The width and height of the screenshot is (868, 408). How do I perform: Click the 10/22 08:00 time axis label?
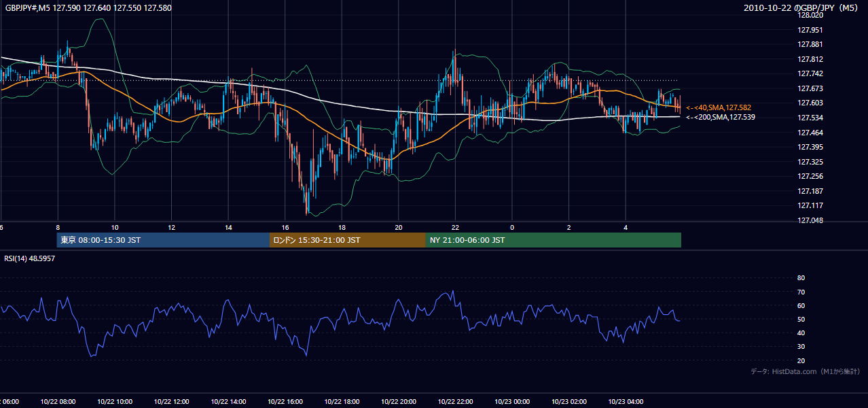(57, 402)
